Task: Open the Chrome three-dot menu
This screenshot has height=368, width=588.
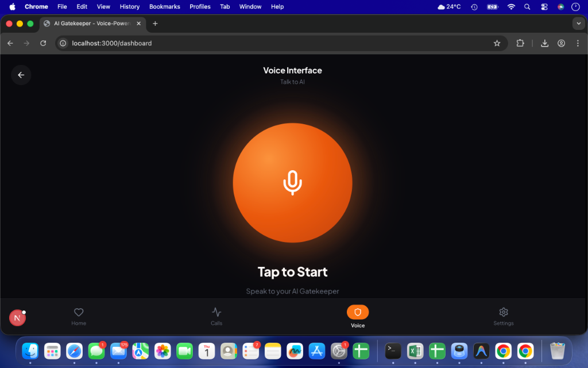Action: (x=577, y=43)
